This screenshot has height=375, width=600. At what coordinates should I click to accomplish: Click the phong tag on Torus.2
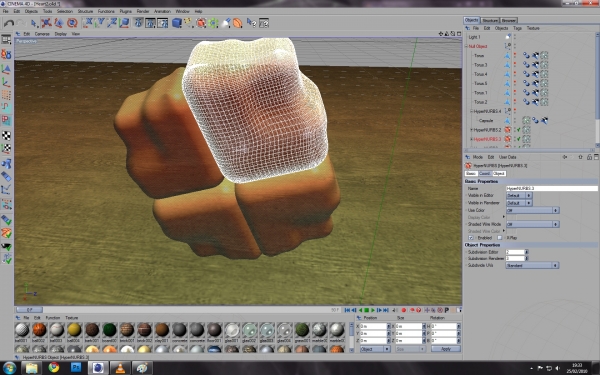pos(527,102)
